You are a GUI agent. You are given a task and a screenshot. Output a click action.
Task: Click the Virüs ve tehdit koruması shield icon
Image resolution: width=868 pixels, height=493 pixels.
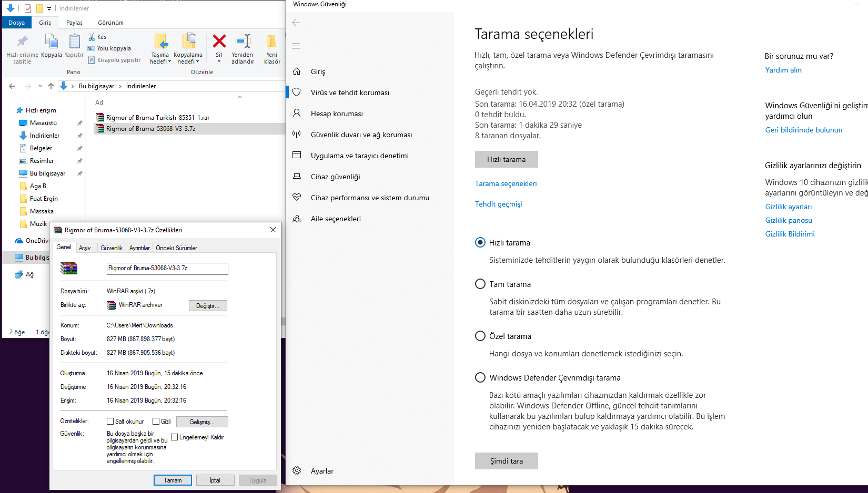coord(297,93)
